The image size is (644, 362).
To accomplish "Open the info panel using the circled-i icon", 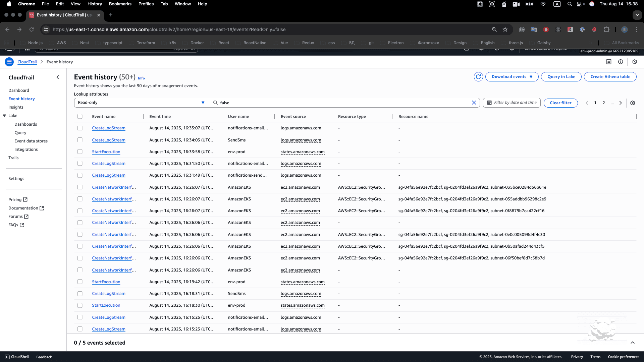I will pyautogui.click(x=621, y=62).
